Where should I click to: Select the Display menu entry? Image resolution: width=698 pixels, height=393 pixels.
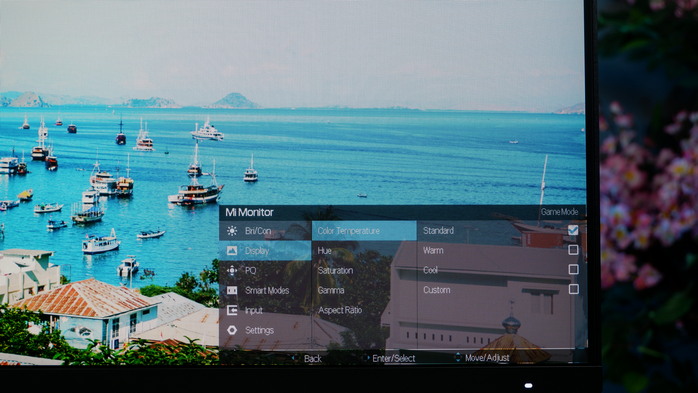click(x=265, y=251)
